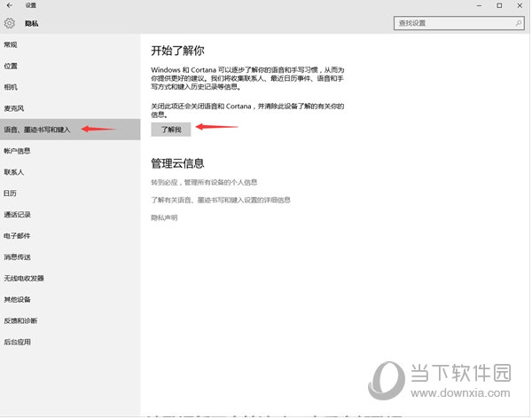The height and width of the screenshot is (419, 532).
Task: Open the 无线电收发器 privacy section
Action: 70,278
